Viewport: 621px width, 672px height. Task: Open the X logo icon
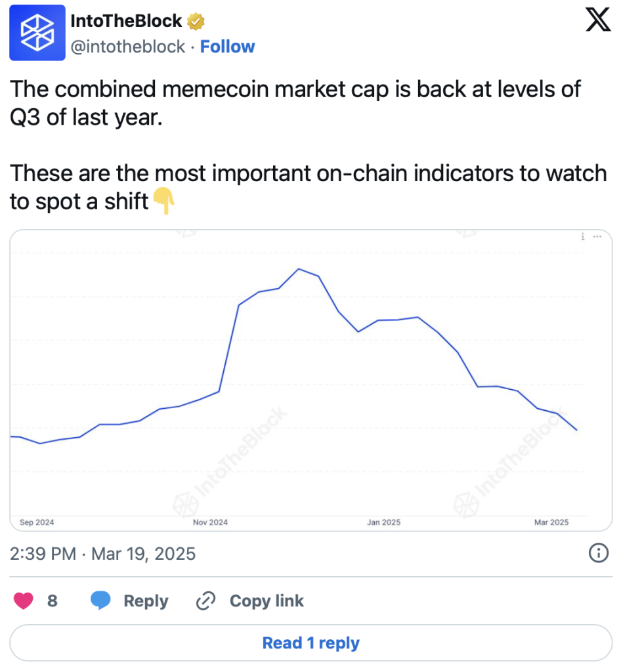pyautogui.click(x=598, y=19)
